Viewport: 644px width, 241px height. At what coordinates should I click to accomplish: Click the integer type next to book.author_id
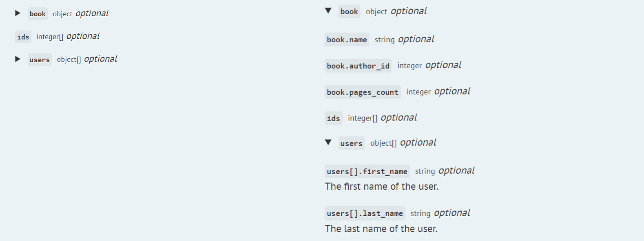(x=409, y=66)
